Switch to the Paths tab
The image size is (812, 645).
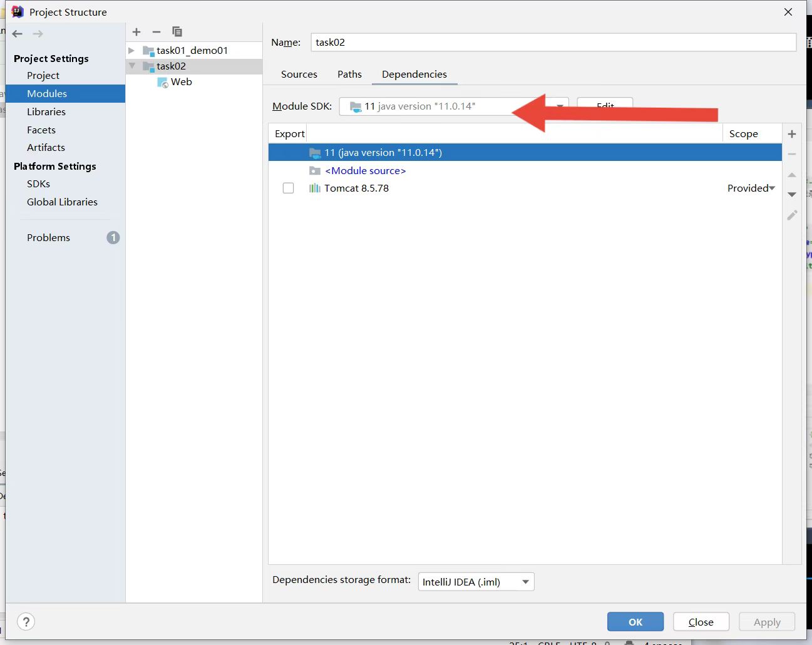point(349,74)
